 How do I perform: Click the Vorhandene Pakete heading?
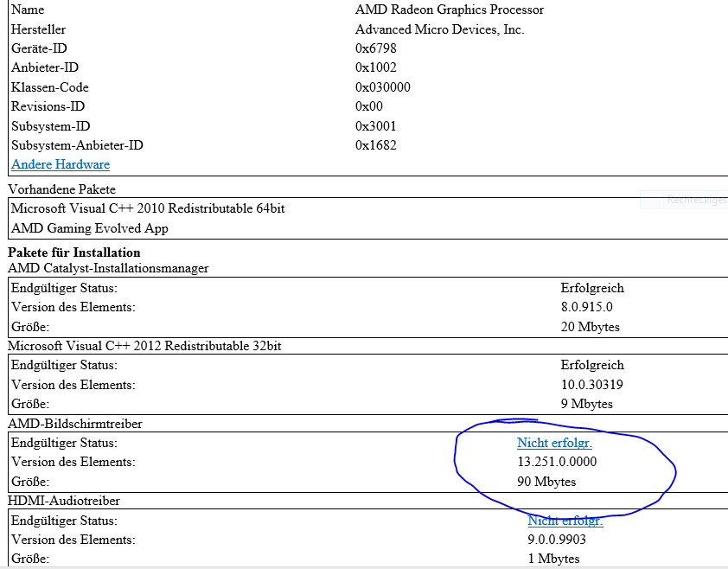point(61,189)
